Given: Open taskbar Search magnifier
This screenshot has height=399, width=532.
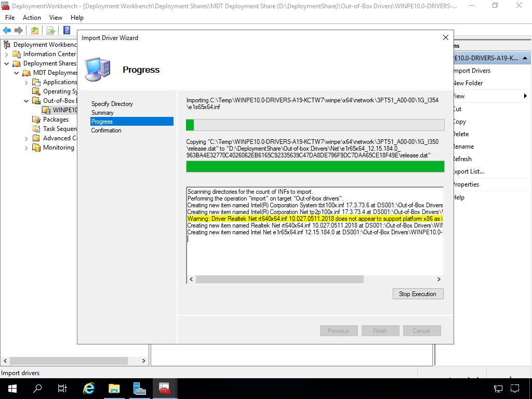Looking at the screenshot, I should click(37, 389).
